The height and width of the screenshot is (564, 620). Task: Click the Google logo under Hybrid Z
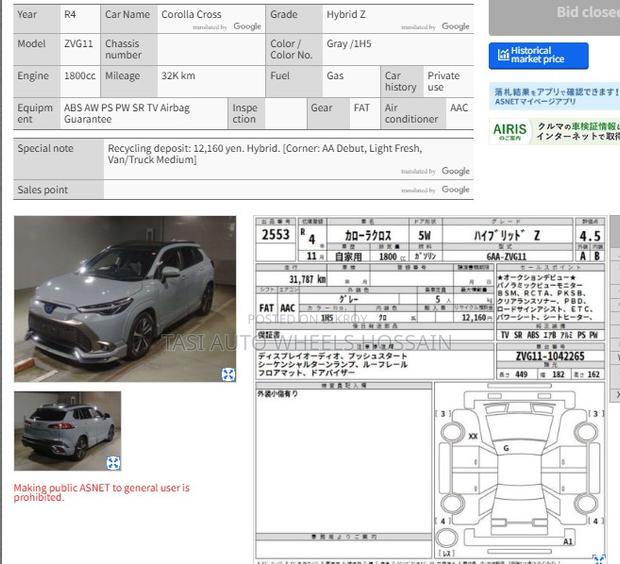pyautogui.click(x=456, y=26)
